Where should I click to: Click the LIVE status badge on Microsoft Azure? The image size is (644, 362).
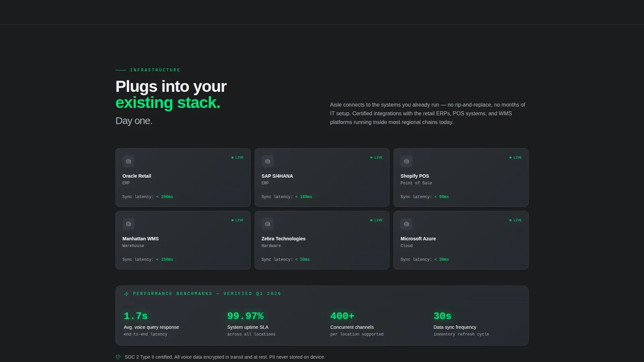(516, 220)
